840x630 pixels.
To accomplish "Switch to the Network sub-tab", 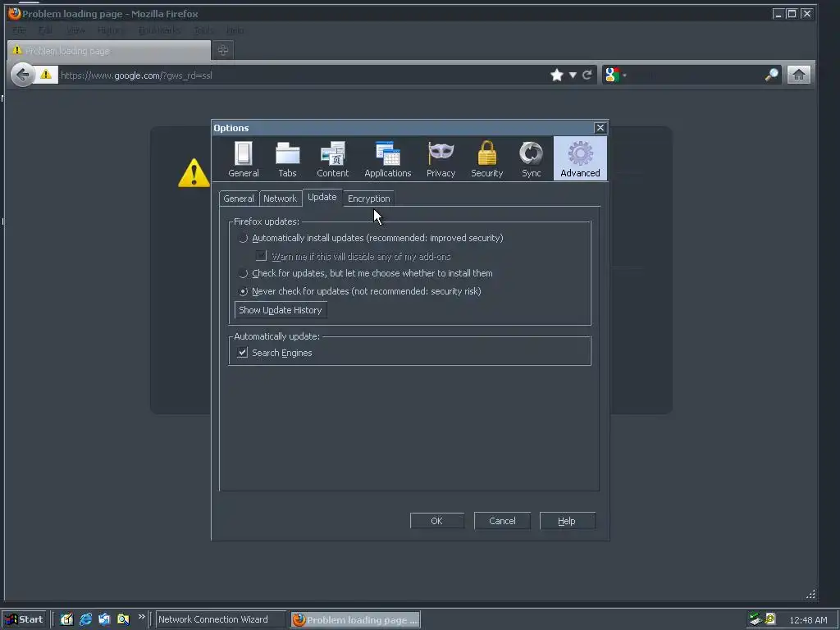I will [x=280, y=199].
